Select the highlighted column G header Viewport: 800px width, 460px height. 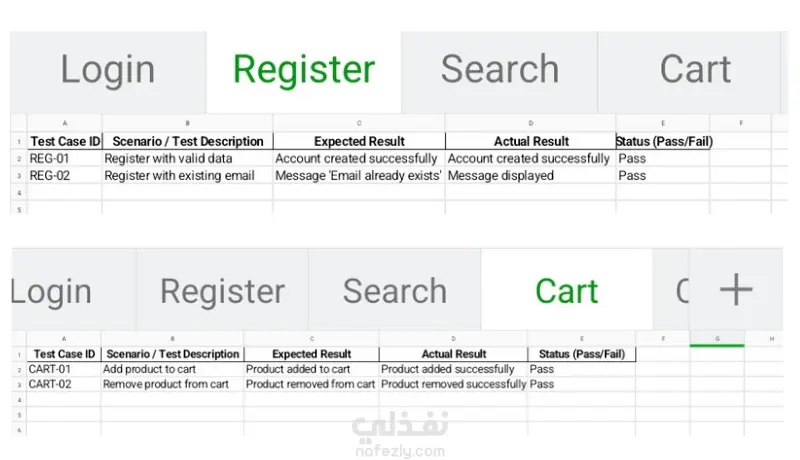pos(717,339)
